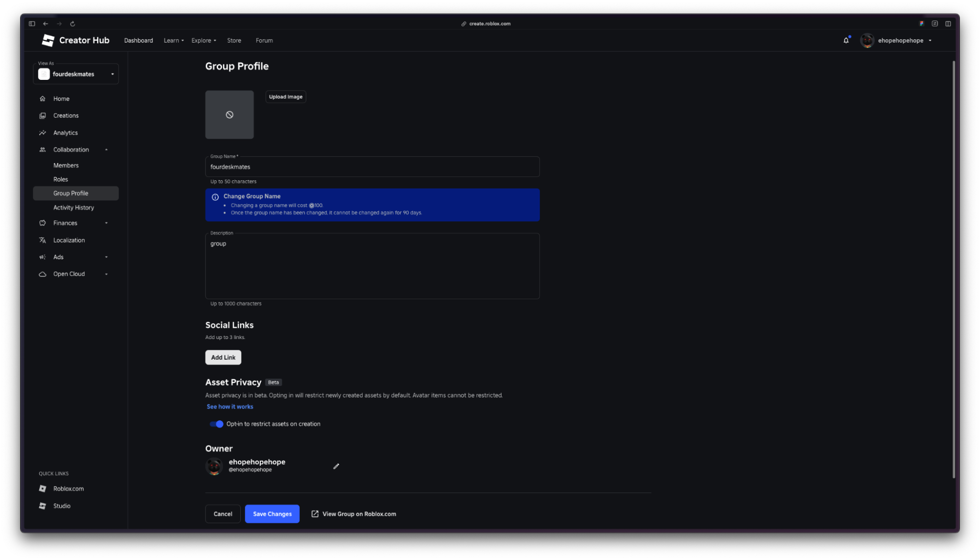Select Roles in the sidebar
Image resolution: width=980 pixels, height=560 pixels.
click(76, 179)
